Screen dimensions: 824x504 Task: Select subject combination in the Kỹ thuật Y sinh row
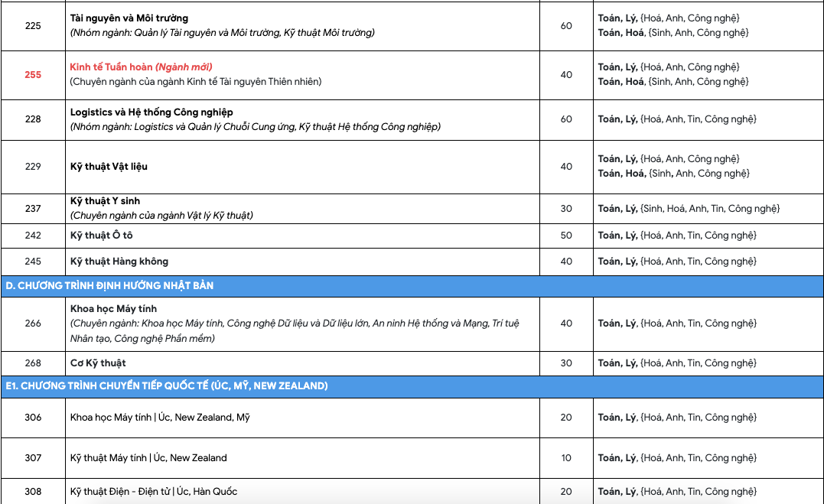coord(689,208)
